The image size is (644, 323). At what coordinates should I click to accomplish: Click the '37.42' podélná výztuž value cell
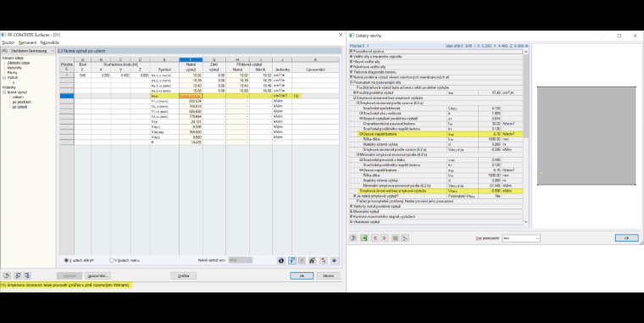(x=490, y=93)
